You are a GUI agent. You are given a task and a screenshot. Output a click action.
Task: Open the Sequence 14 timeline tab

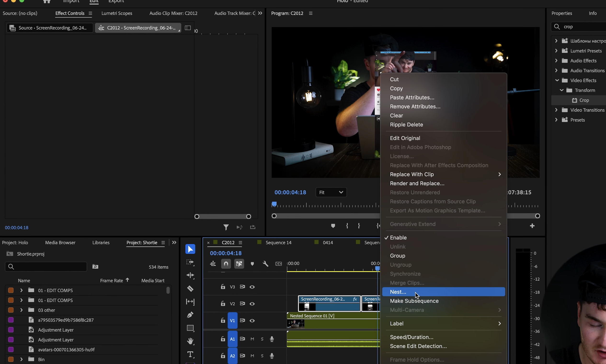click(x=279, y=243)
